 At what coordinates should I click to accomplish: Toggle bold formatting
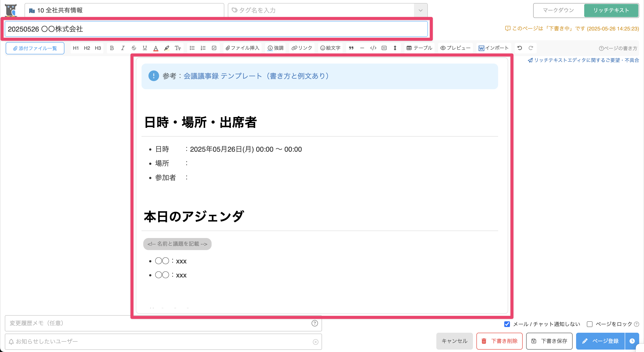pyautogui.click(x=112, y=48)
